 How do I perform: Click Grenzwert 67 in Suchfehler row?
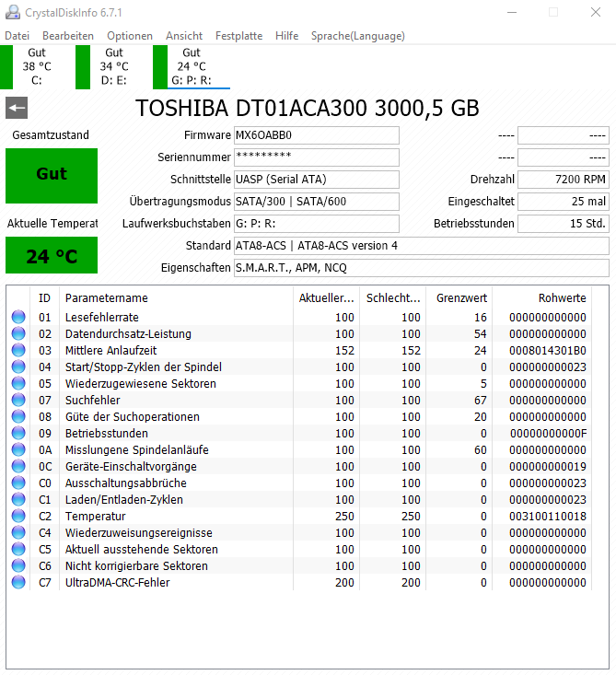coord(481,400)
